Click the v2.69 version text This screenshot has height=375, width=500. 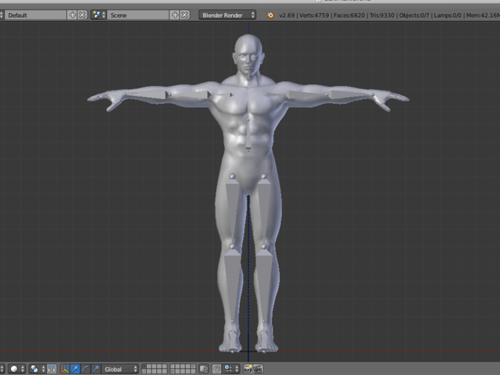tap(287, 15)
